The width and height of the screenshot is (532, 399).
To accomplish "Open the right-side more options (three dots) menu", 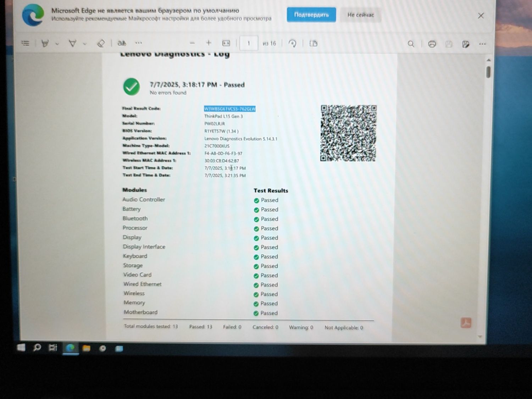I will (482, 44).
